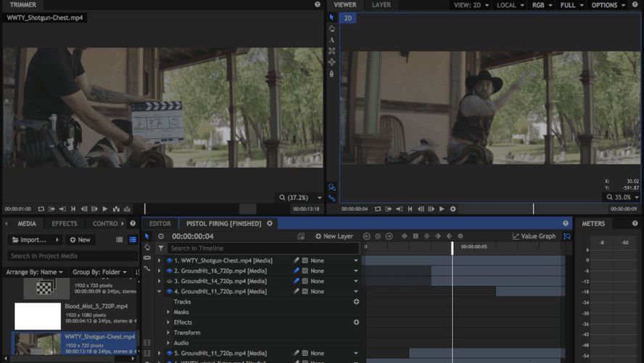Select the Hand tool in viewer toolbar

tap(332, 28)
